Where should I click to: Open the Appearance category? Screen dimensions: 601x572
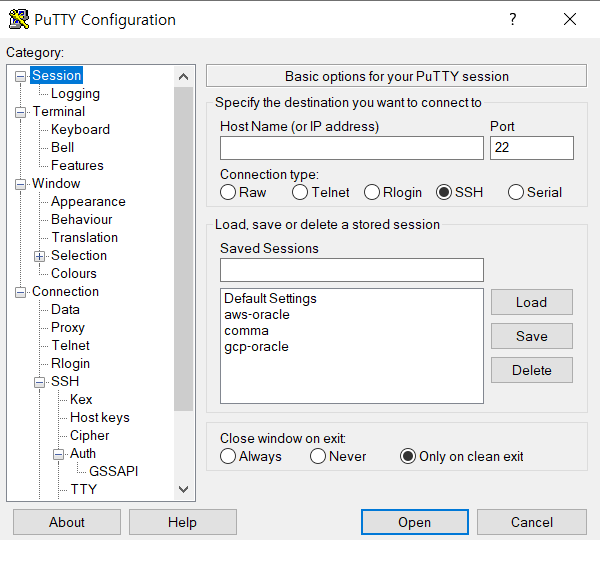pyautogui.click(x=88, y=202)
